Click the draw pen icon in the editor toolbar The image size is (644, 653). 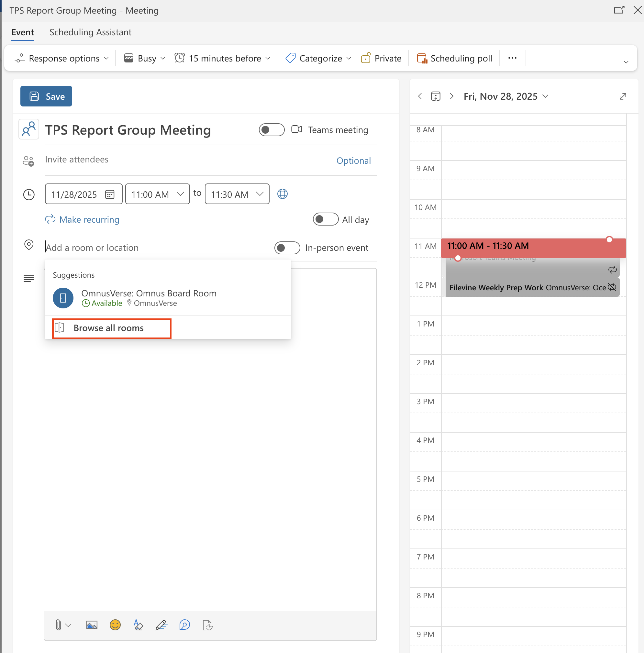pyautogui.click(x=161, y=625)
